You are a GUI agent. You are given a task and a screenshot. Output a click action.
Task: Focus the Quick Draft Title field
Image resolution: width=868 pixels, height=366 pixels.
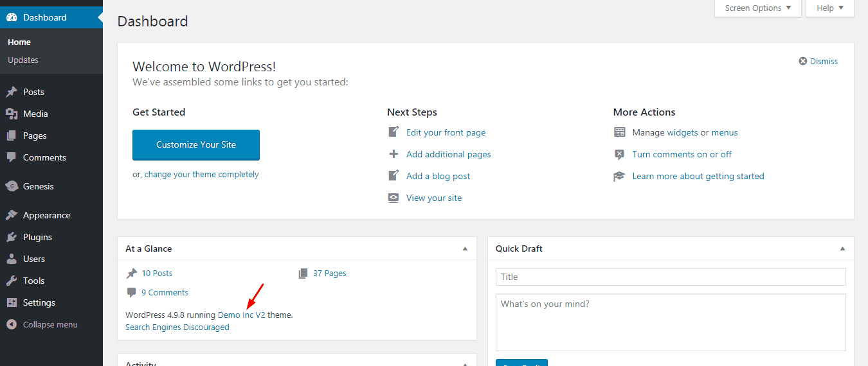(671, 277)
